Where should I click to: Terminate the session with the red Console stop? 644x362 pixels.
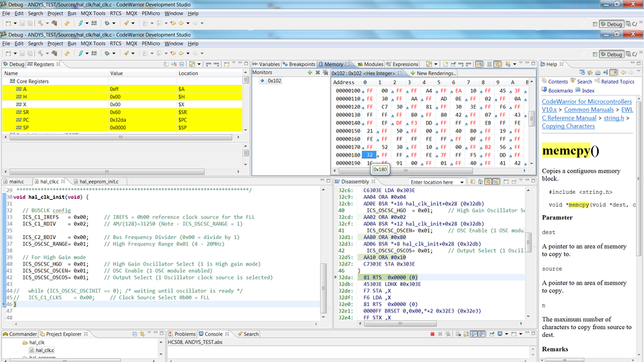[x=432, y=334]
